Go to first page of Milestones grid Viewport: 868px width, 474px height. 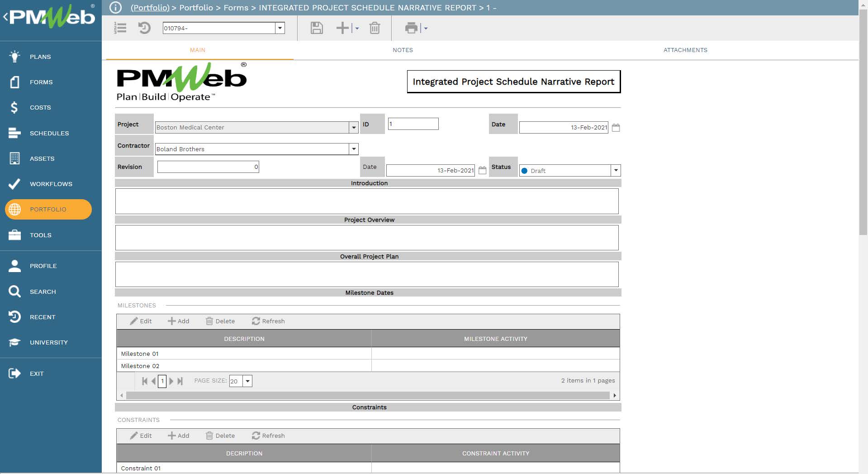[145, 381]
